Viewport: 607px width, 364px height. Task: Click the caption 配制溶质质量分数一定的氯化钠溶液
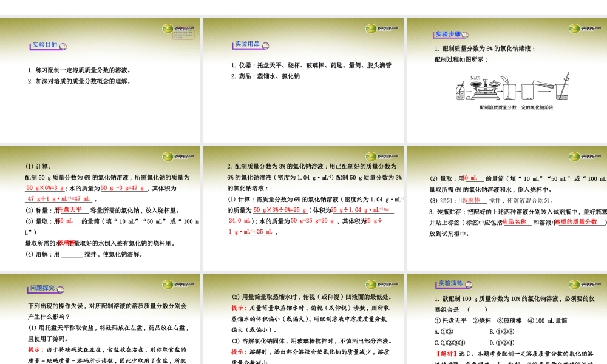pyautogui.click(x=517, y=107)
